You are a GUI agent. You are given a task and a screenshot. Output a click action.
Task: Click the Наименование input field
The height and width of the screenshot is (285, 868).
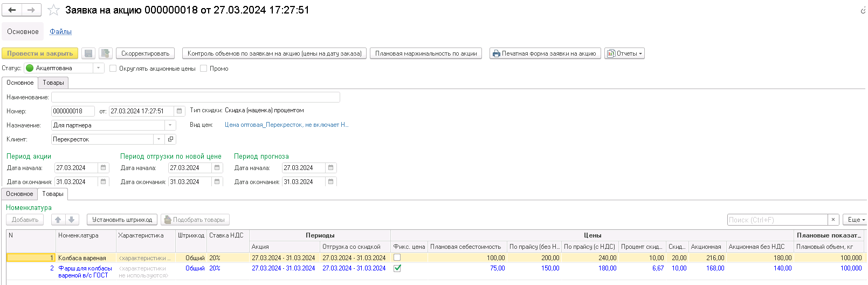click(195, 97)
